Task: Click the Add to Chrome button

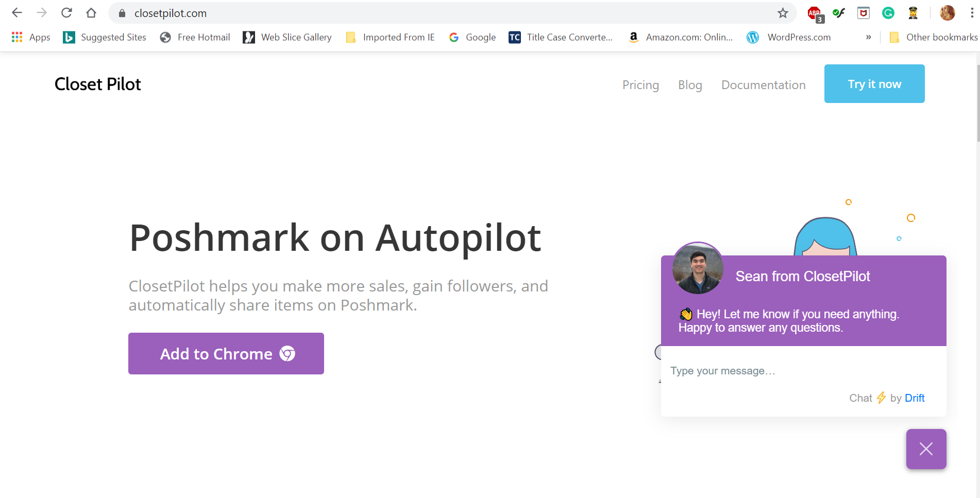Action: click(226, 353)
